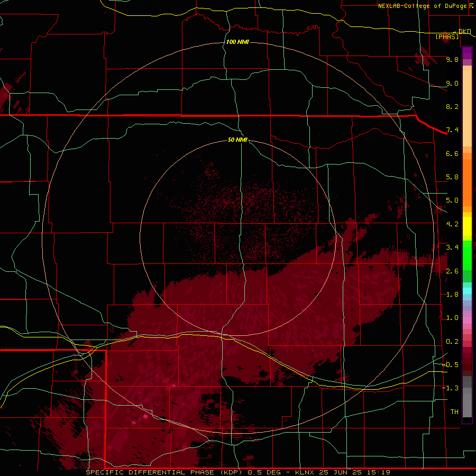Image resolution: width=476 pixels, height=476 pixels.
Task: Pick the light peach segment of the color bar
Action: pyautogui.click(x=467, y=108)
